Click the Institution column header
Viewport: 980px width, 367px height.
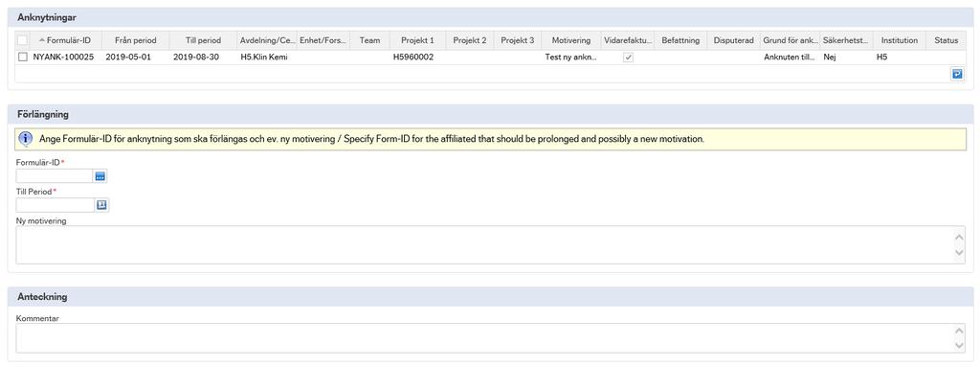[x=900, y=40]
